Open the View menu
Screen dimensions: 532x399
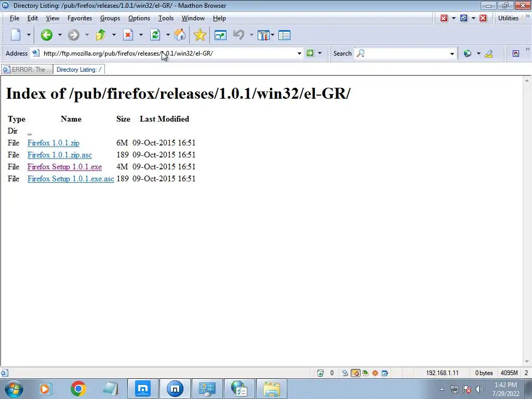52,18
